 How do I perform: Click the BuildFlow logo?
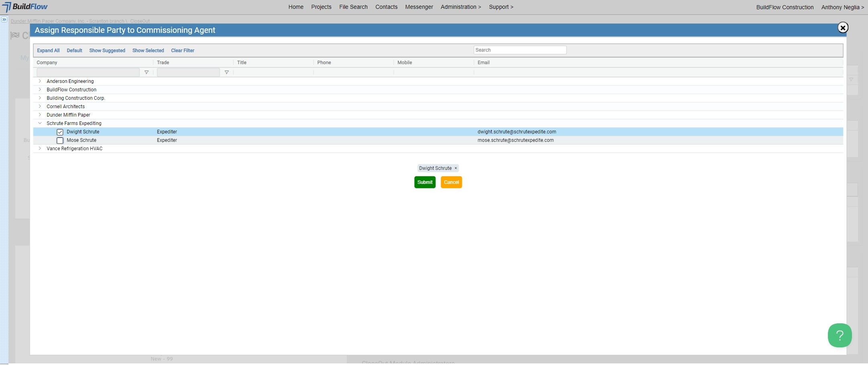pyautogui.click(x=25, y=7)
